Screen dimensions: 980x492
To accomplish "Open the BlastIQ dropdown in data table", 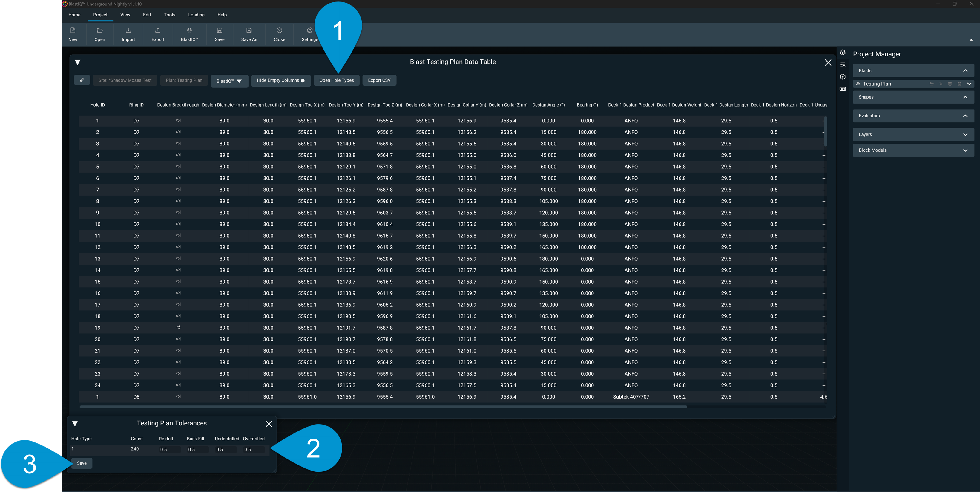I will coord(229,81).
